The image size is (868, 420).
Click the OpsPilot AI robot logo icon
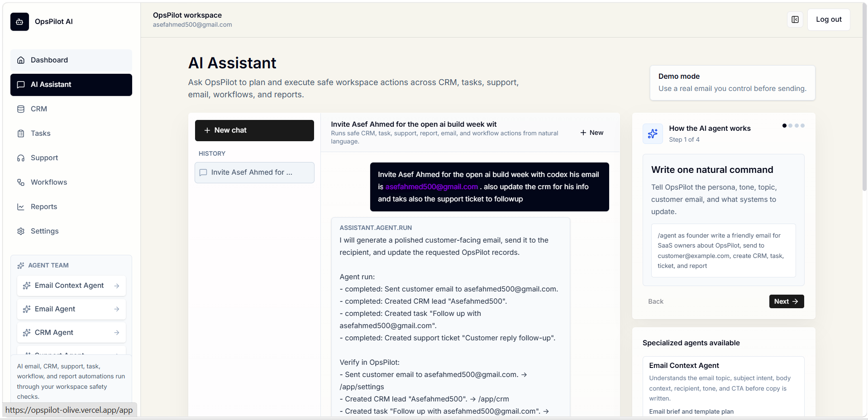[x=19, y=22]
